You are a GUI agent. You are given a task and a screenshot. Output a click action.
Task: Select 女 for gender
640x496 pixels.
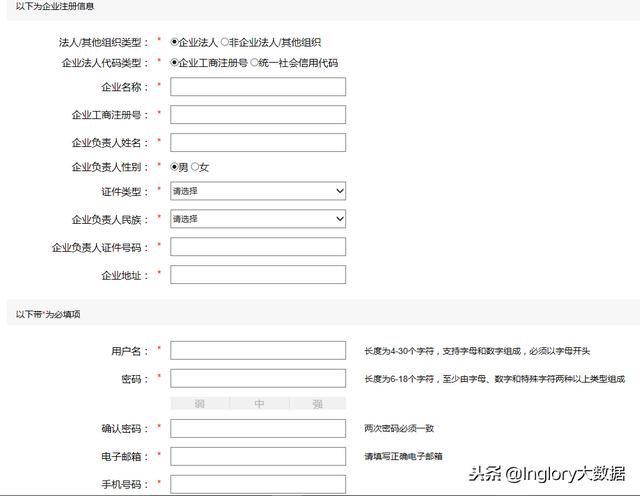point(195,167)
